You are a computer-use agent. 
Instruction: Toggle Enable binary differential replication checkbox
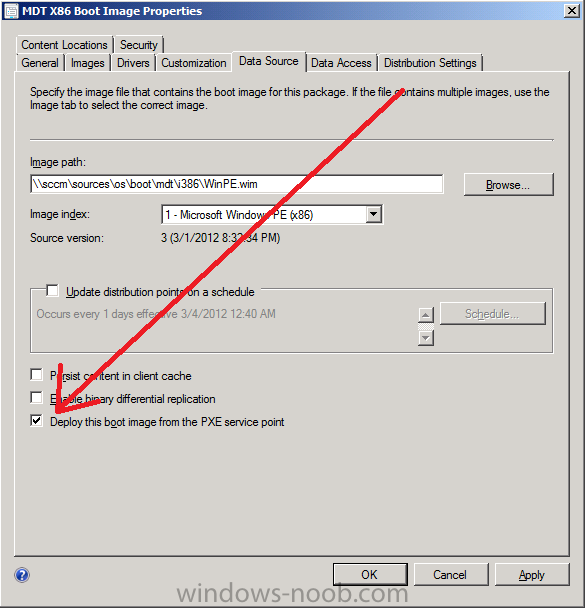click(x=36, y=397)
